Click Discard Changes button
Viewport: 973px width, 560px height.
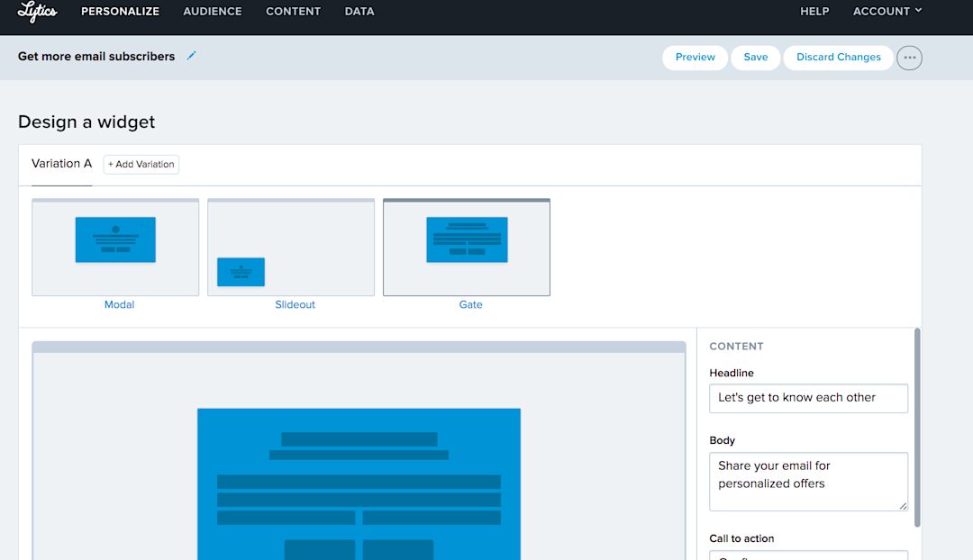(839, 57)
